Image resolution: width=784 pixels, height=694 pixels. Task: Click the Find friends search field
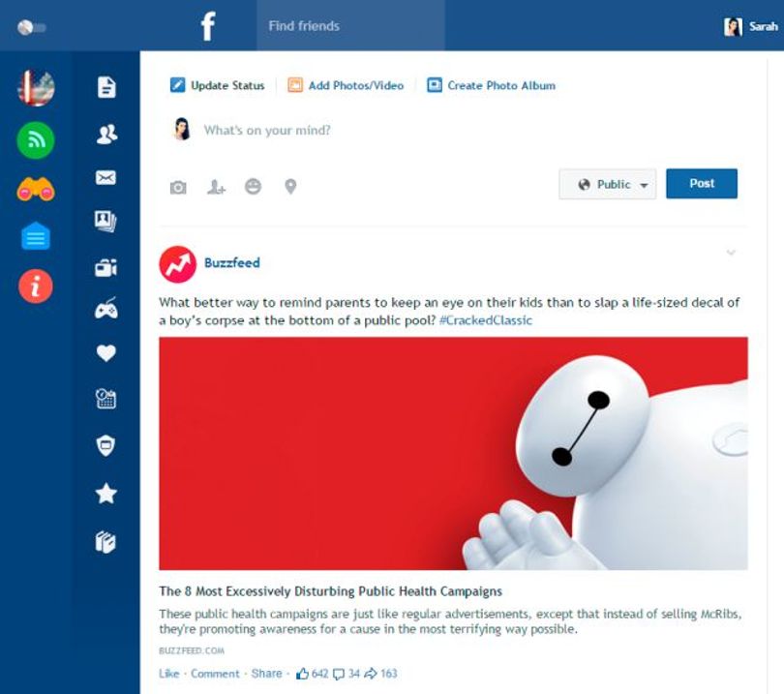pyautogui.click(x=350, y=25)
